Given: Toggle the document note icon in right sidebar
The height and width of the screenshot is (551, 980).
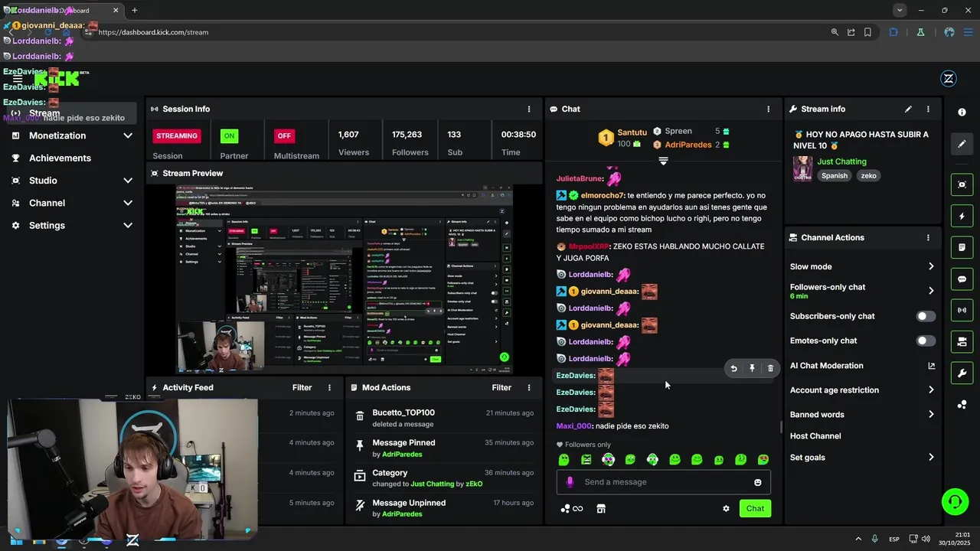Looking at the screenshot, I should [x=962, y=248].
